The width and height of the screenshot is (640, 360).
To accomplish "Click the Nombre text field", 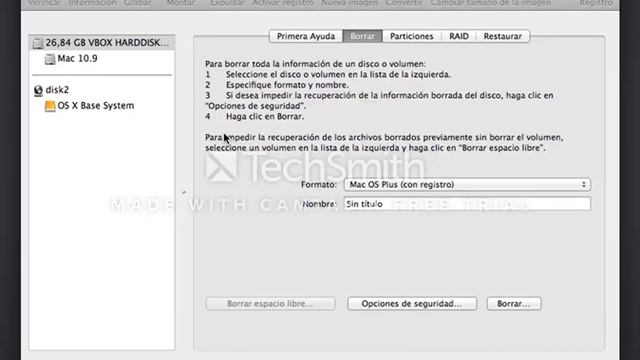I will [x=467, y=204].
